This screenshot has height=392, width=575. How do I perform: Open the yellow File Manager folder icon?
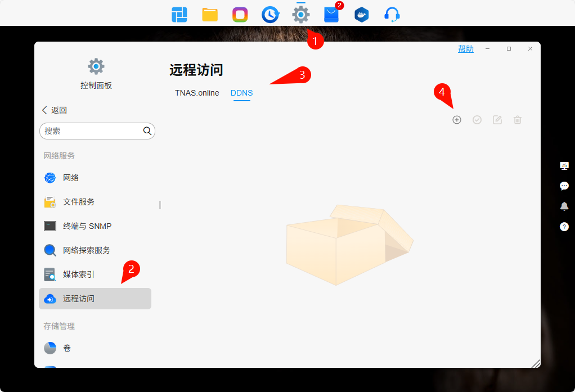tap(210, 15)
